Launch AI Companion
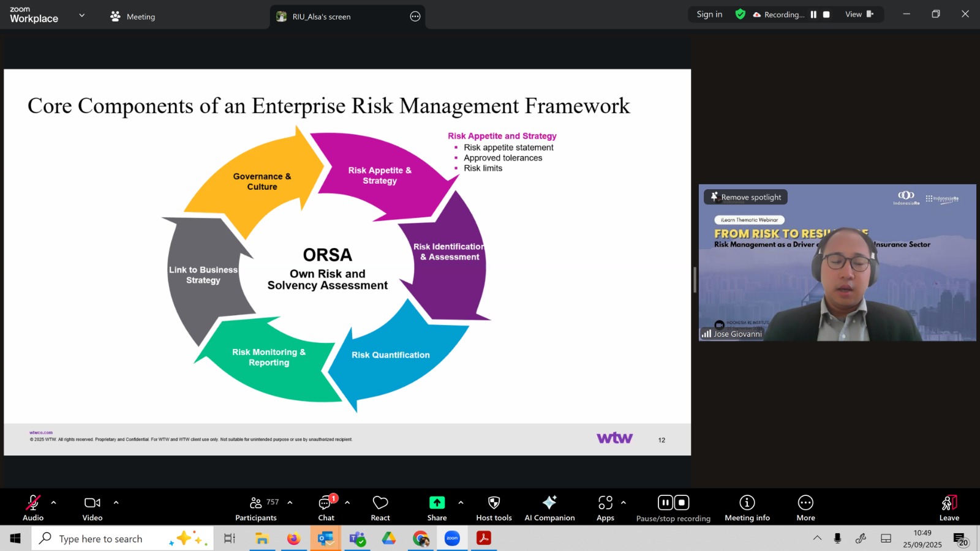 tap(549, 508)
